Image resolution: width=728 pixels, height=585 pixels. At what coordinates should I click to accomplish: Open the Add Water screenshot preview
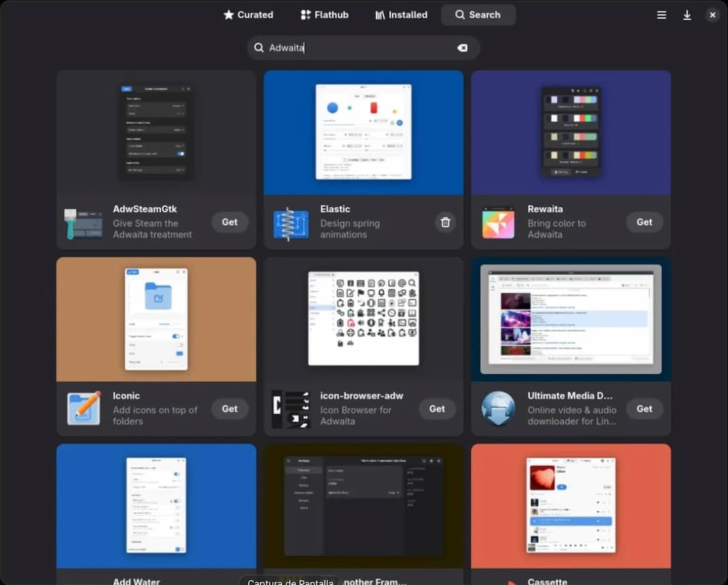coord(156,505)
